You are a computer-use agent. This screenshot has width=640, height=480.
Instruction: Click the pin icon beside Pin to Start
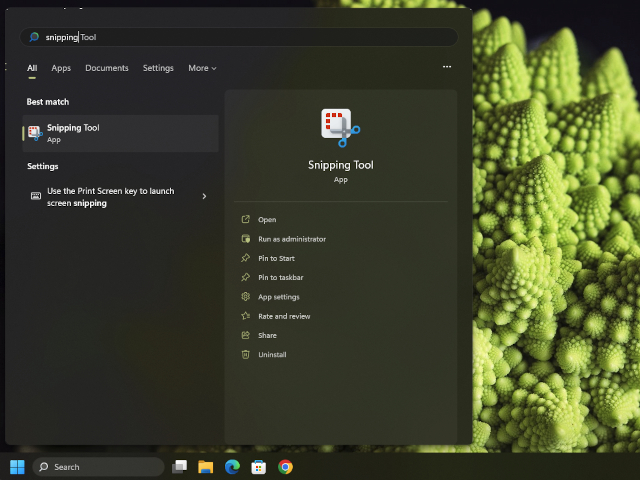245,258
